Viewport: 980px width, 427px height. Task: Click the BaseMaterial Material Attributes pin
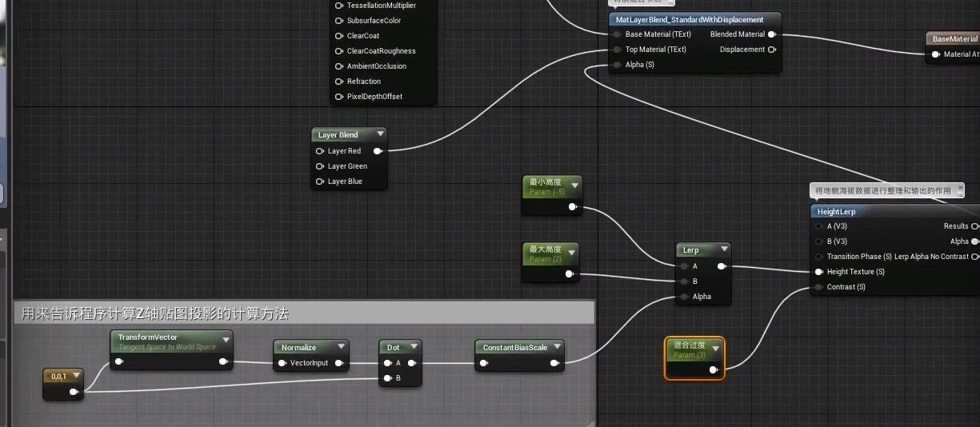coord(935,54)
